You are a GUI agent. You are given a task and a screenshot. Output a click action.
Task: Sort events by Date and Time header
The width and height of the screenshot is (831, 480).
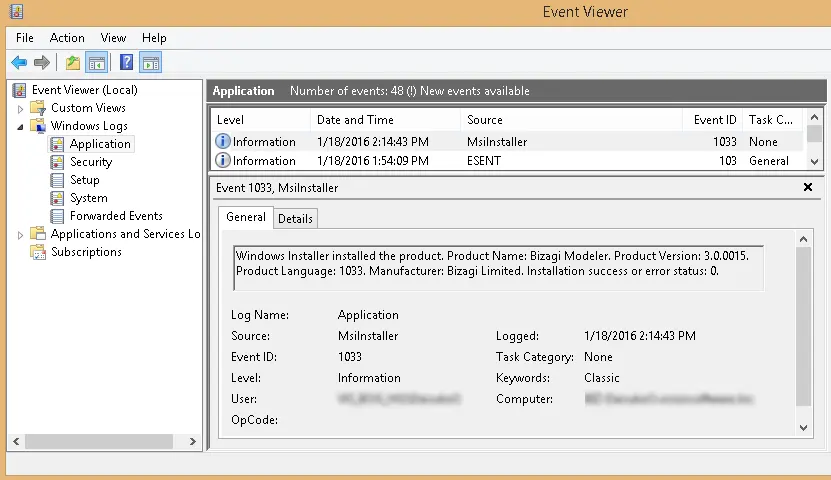coord(385,120)
